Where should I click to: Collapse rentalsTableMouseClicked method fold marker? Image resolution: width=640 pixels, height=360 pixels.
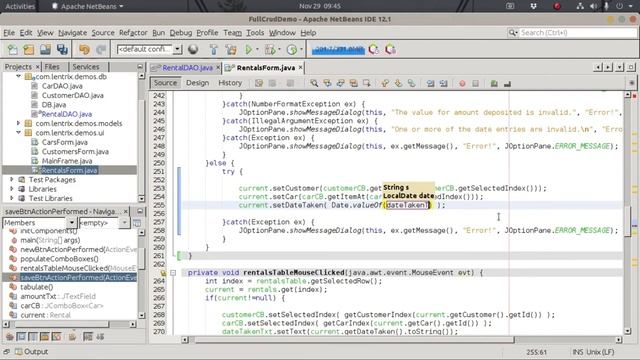pyautogui.click(x=173, y=273)
